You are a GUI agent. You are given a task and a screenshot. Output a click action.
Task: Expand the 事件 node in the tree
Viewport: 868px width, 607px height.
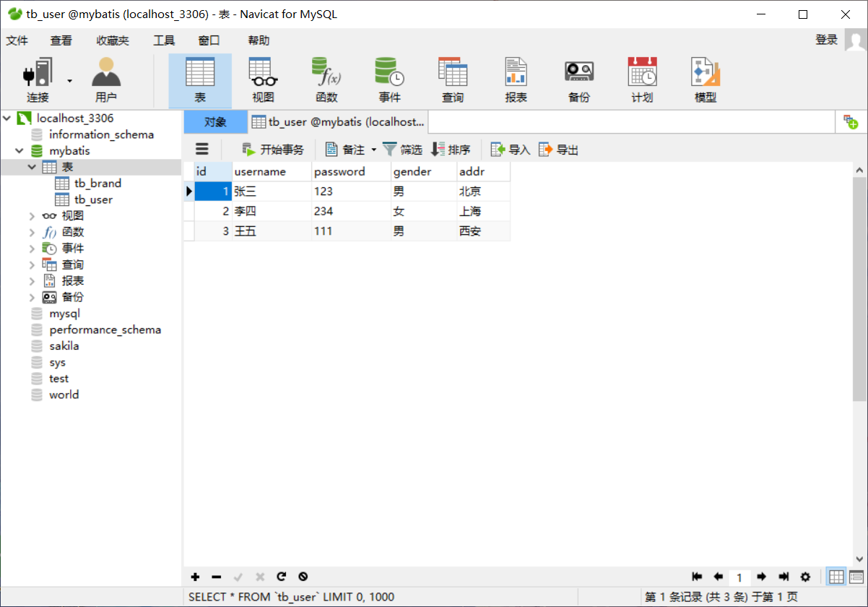32,249
